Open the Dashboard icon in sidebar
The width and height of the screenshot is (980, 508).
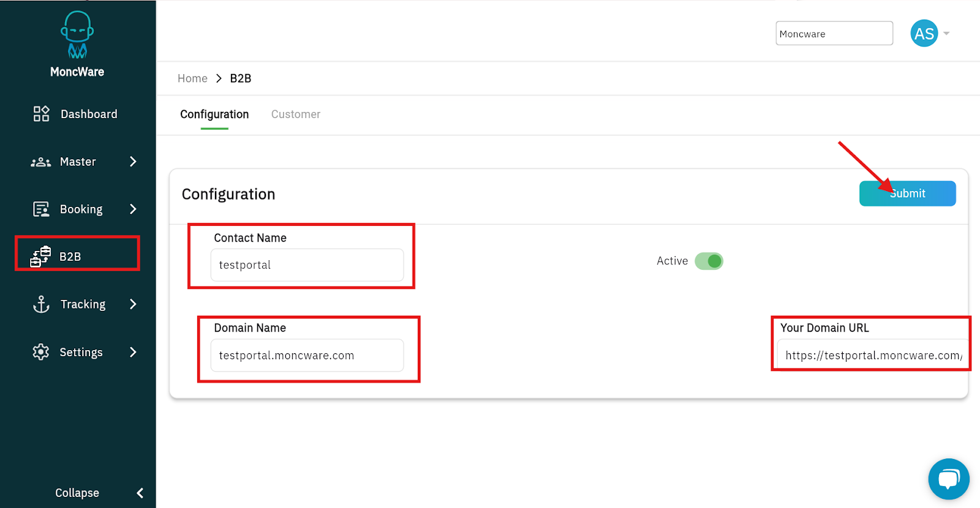(41, 114)
